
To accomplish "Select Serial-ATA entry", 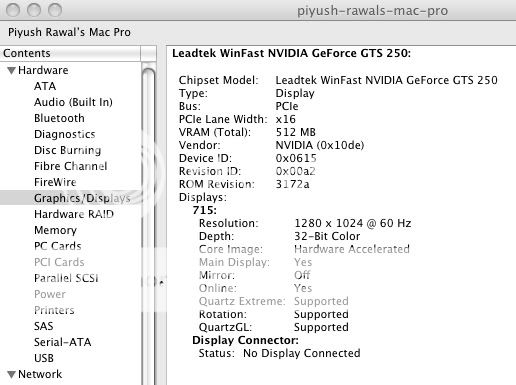I will [63, 342].
